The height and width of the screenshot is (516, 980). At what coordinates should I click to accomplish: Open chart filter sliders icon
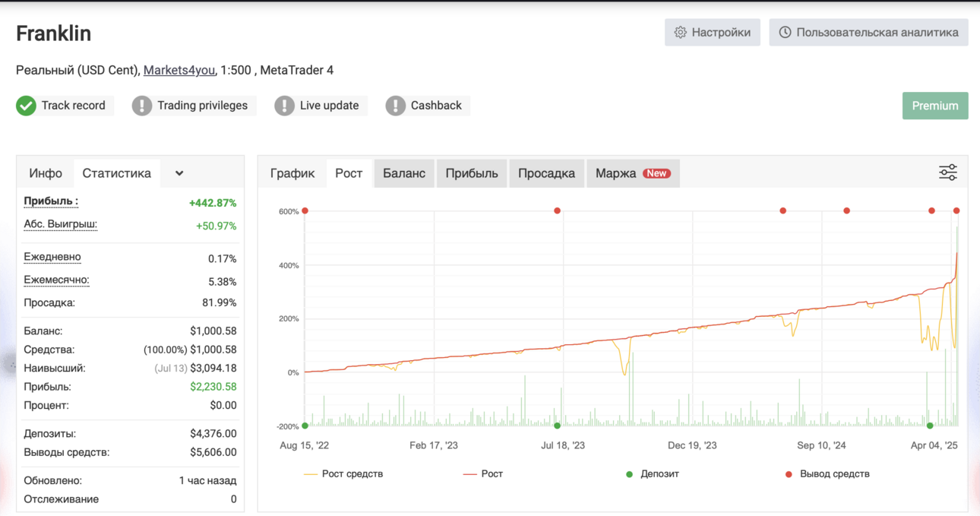point(947,173)
